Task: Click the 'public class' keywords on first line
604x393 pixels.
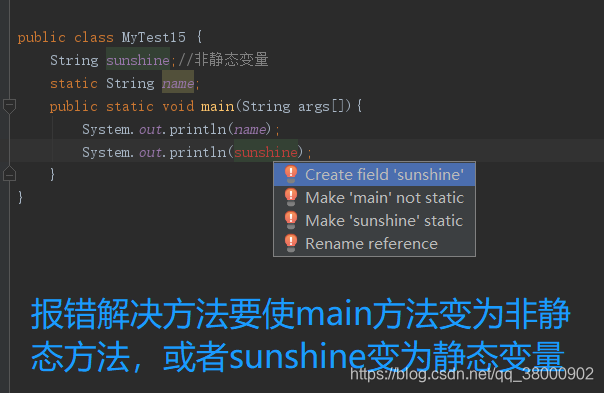Action: click(65, 37)
